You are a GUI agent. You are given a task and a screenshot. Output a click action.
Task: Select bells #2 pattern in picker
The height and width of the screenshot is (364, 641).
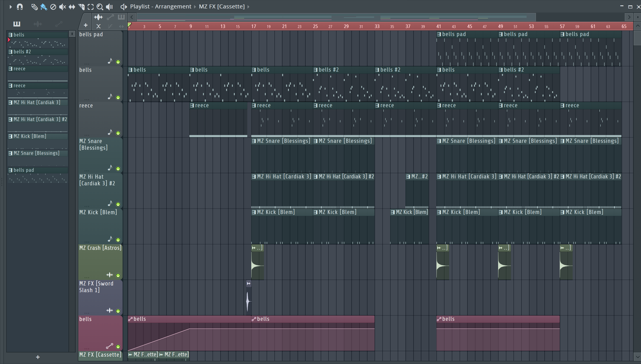point(38,57)
